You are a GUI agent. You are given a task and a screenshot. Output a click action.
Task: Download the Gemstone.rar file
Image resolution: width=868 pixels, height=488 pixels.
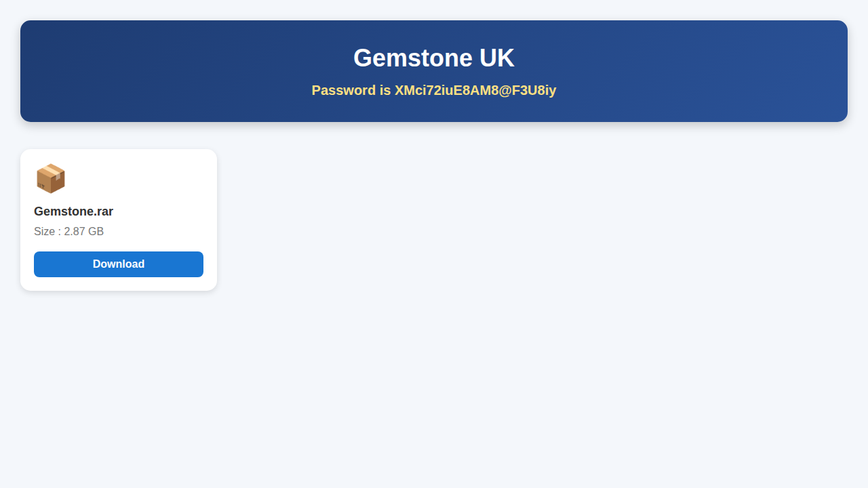point(119,264)
